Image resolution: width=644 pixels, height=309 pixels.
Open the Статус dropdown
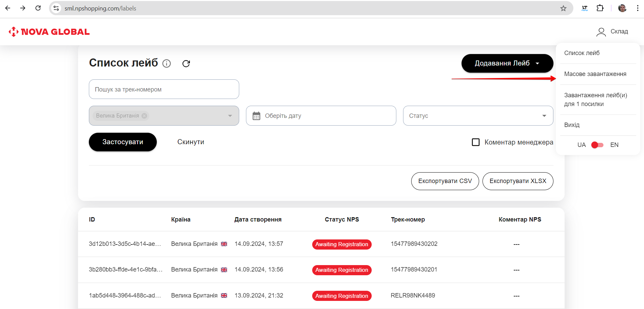[x=478, y=116]
